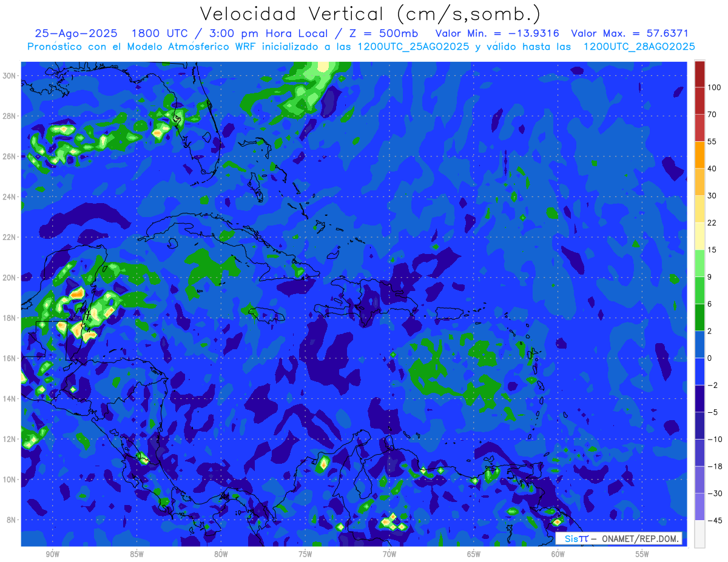Viewport: 728px width, 562px height.
Task: Click the "1200UTC_28AGO2025" valid-until time
Action: [639, 47]
